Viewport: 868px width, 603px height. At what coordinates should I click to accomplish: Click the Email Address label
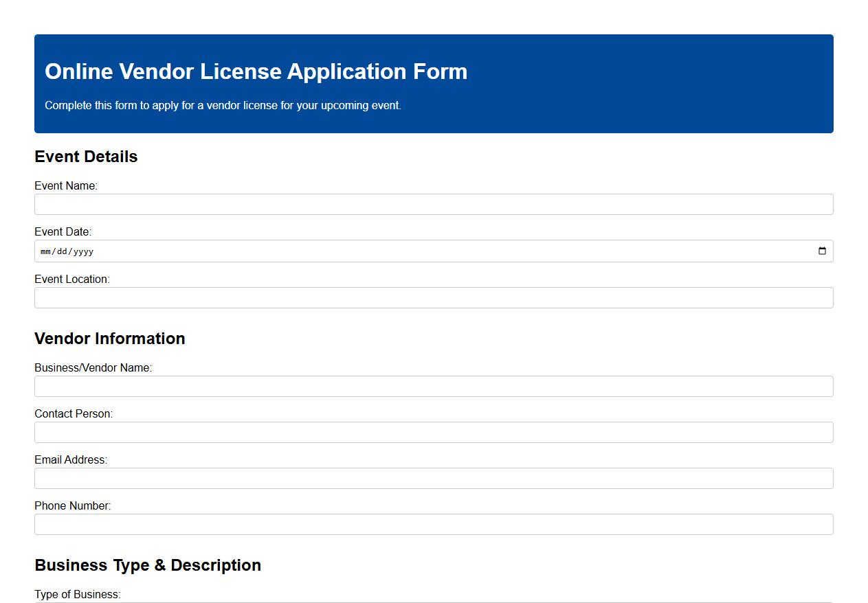click(x=71, y=459)
